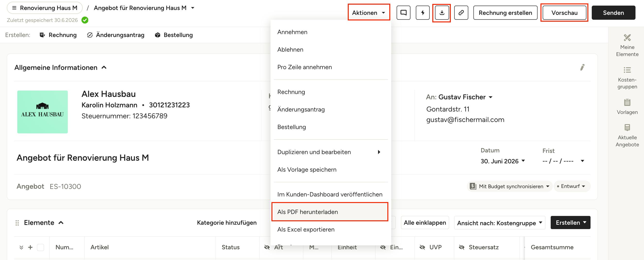Click the Alex Hausbau company logo
Viewport: 644px width, 260px height.
[43, 112]
